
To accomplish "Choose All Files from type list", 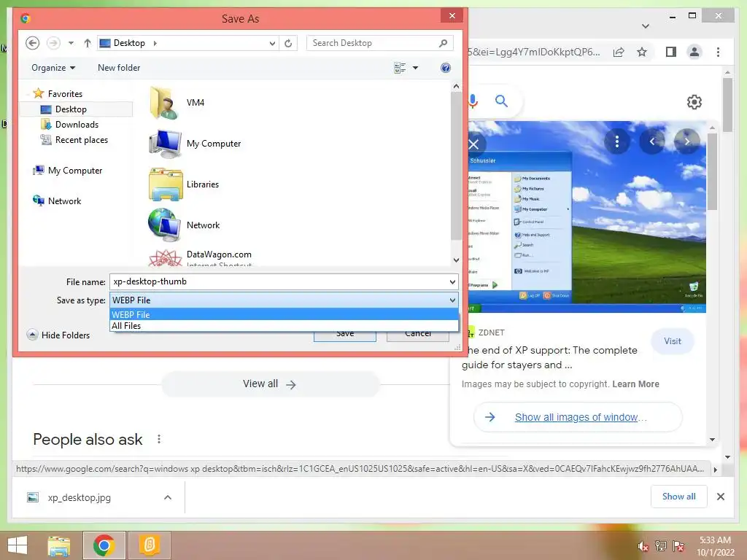I will (284, 326).
